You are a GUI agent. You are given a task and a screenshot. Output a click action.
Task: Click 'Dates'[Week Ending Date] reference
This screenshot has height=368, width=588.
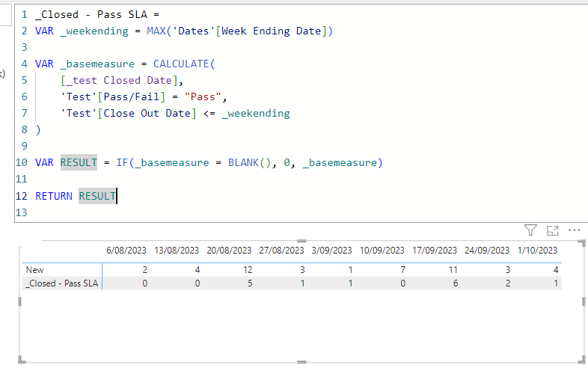click(249, 31)
